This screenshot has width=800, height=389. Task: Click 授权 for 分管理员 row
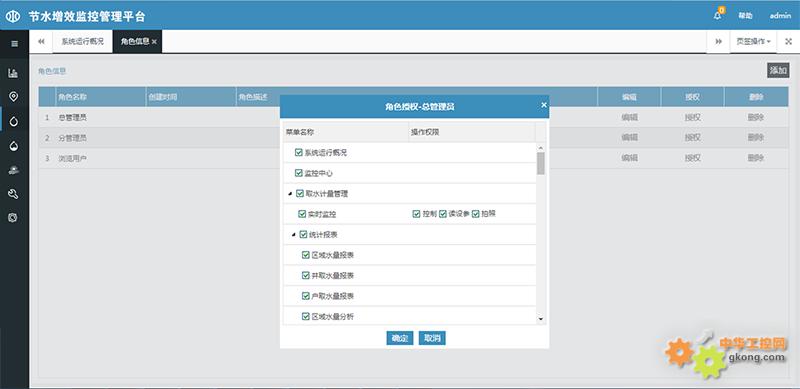(692, 137)
